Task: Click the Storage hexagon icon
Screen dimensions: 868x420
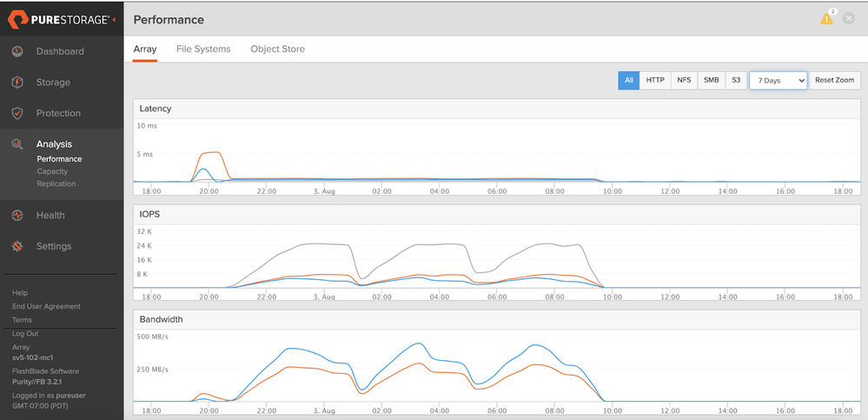Action: coord(17,82)
